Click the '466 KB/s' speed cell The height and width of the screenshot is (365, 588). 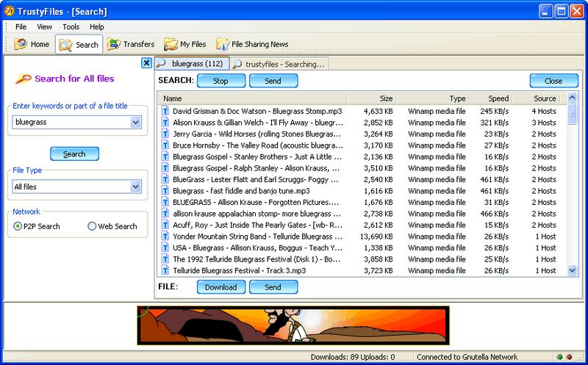[494, 214]
